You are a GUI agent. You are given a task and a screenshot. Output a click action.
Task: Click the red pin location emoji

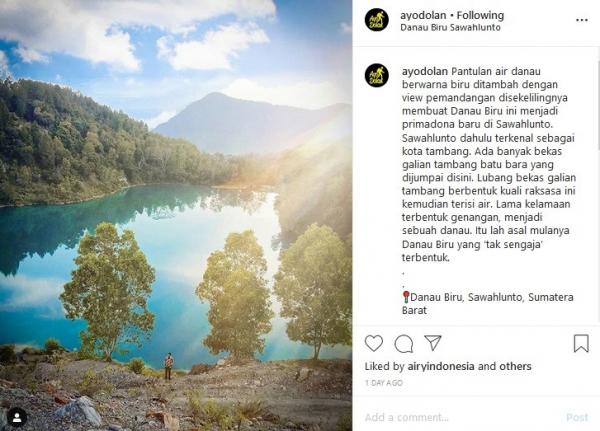406,297
